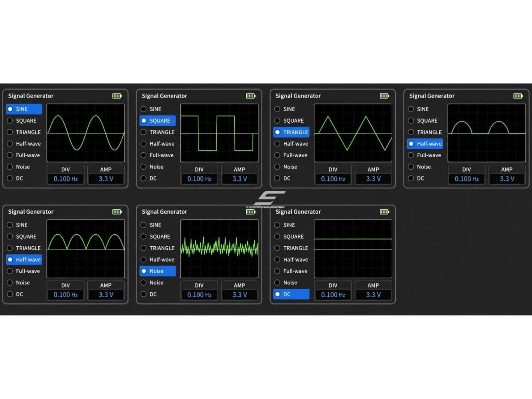Click the sine waveform preview display
Viewport: 532px width, 399px height.
(86, 133)
